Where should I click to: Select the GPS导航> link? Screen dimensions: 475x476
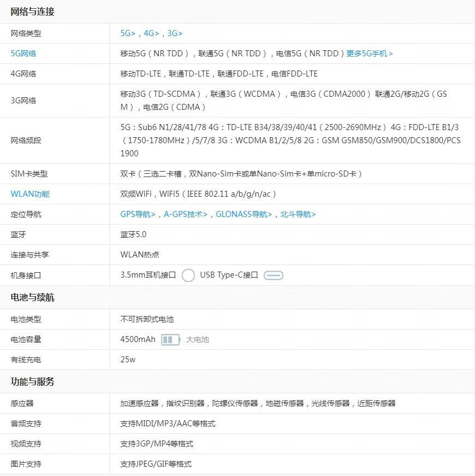click(138, 214)
